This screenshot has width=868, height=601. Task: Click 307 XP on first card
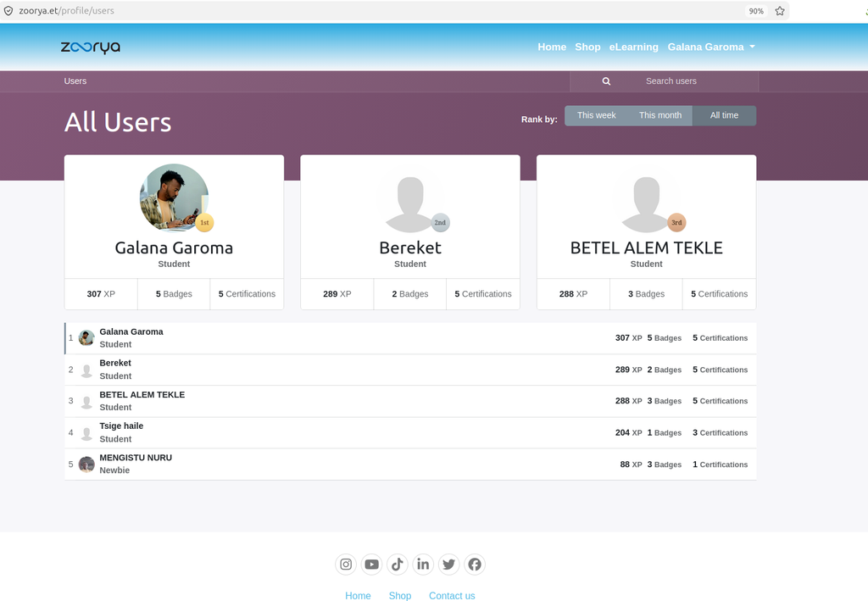101,294
